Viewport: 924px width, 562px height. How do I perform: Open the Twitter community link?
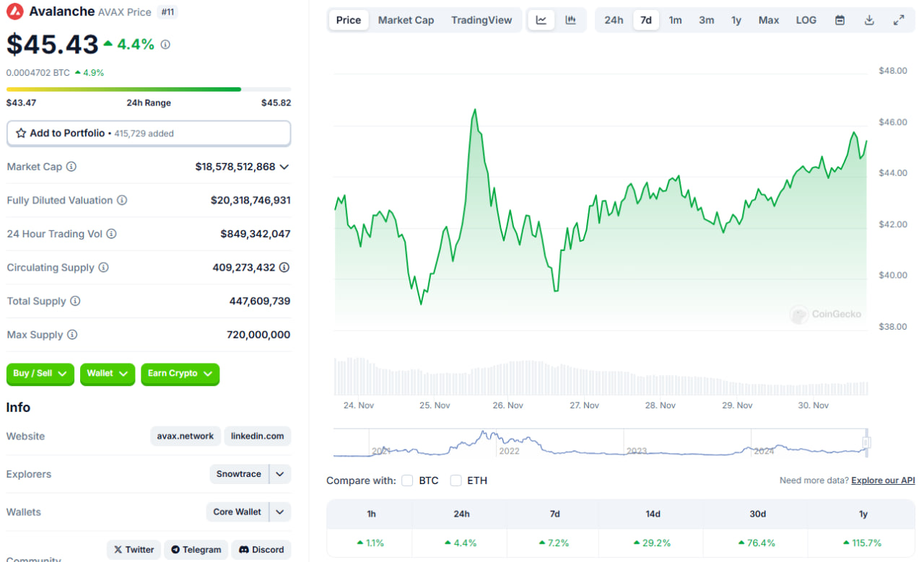coord(134,550)
